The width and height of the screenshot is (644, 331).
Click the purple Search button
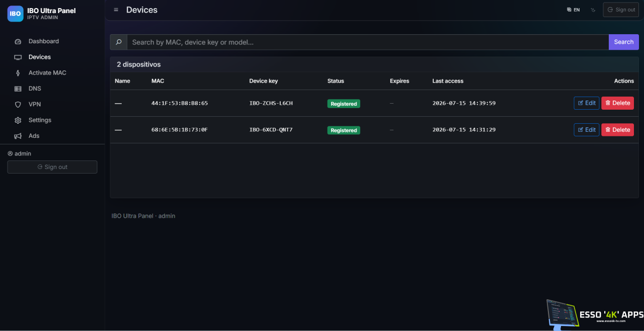pyautogui.click(x=624, y=42)
